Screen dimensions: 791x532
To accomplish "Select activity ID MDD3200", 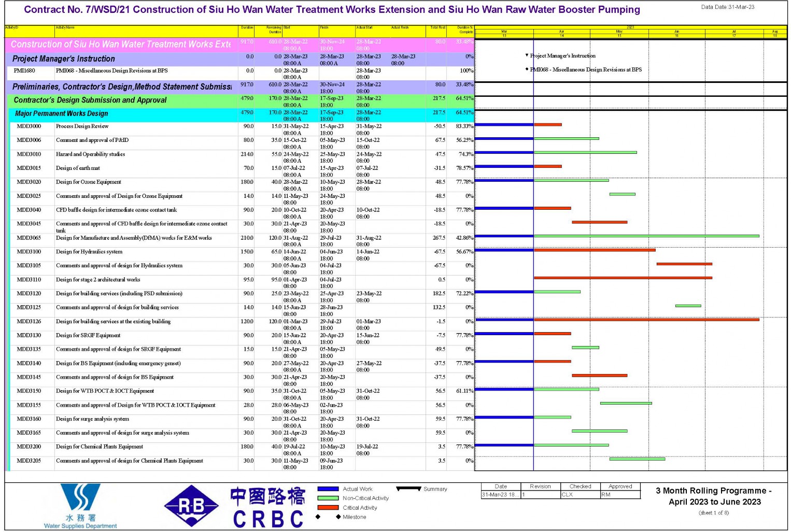I will (x=29, y=447).
